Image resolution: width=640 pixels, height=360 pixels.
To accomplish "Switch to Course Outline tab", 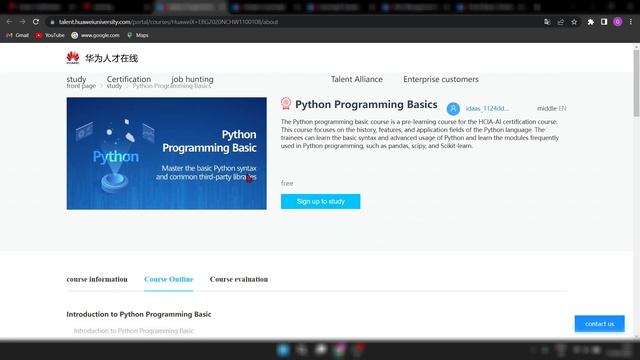I will tap(169, 279).
